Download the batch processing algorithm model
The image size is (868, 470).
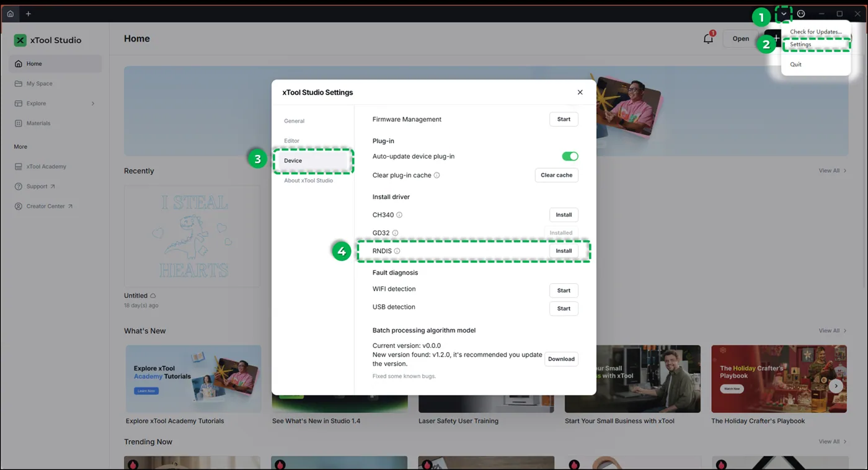[562, 359]
